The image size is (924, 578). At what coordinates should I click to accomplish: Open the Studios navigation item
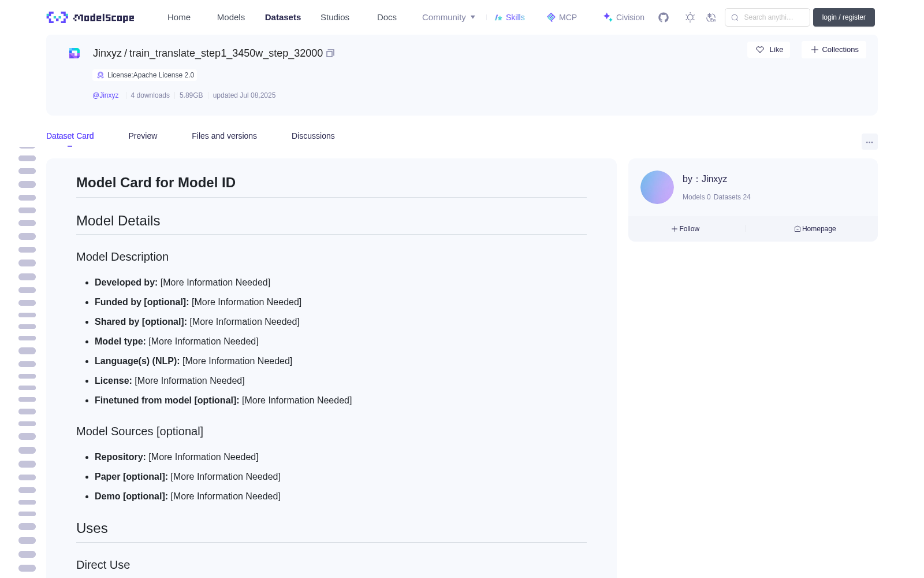point(335,17)
